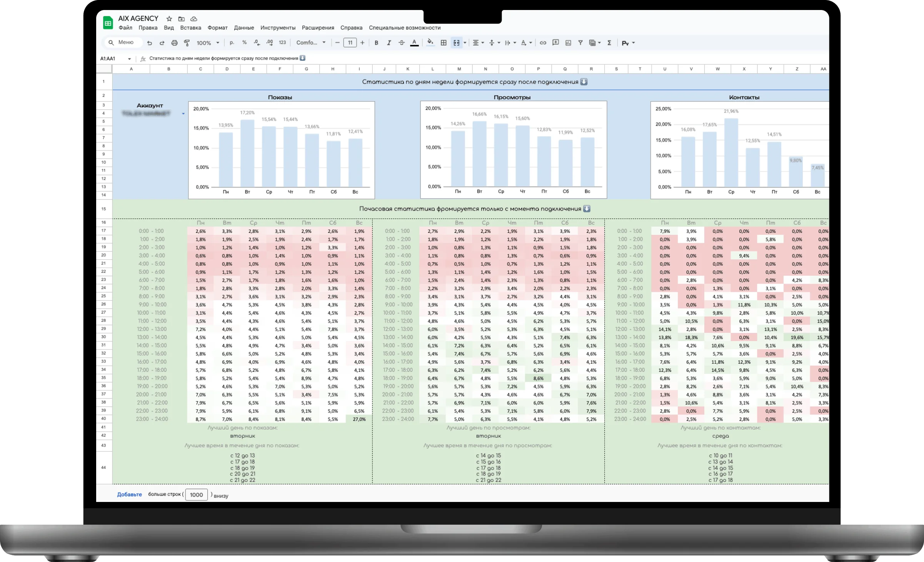Click the Добавьте link below the sheet

pyautogui.click(x=129, y=494)
